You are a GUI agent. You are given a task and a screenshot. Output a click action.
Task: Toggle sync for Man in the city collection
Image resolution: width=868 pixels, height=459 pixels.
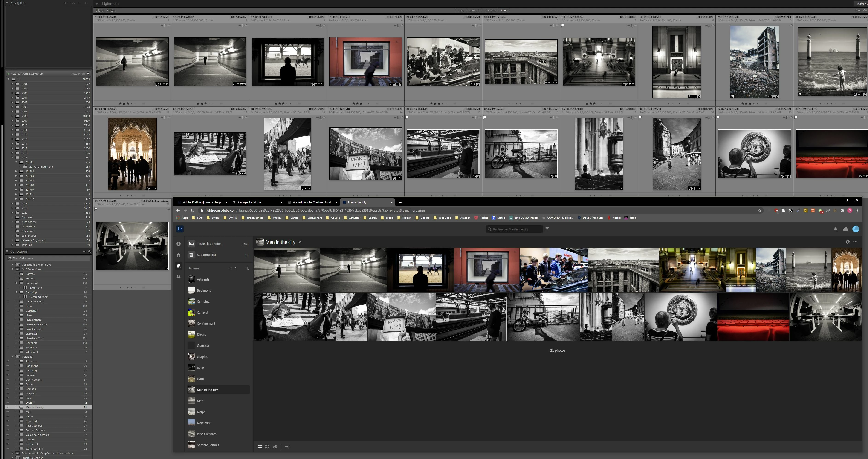coord(8,407)
